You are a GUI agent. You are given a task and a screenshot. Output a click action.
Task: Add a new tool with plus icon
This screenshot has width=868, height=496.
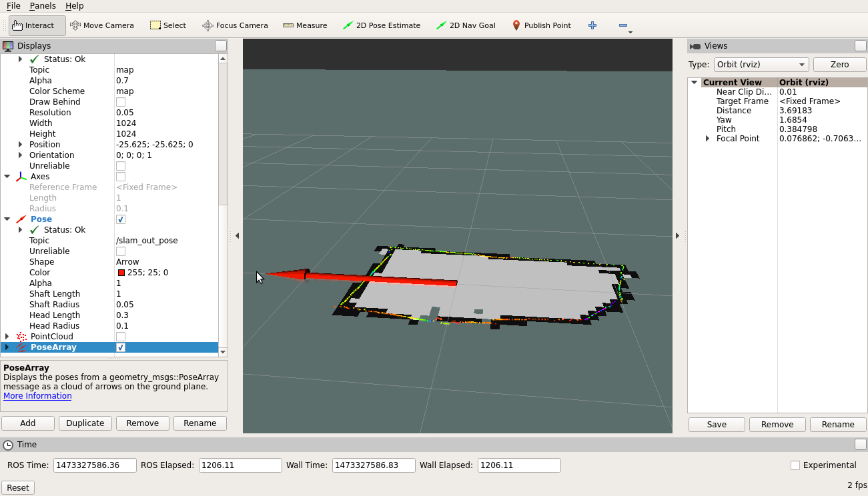592,25
